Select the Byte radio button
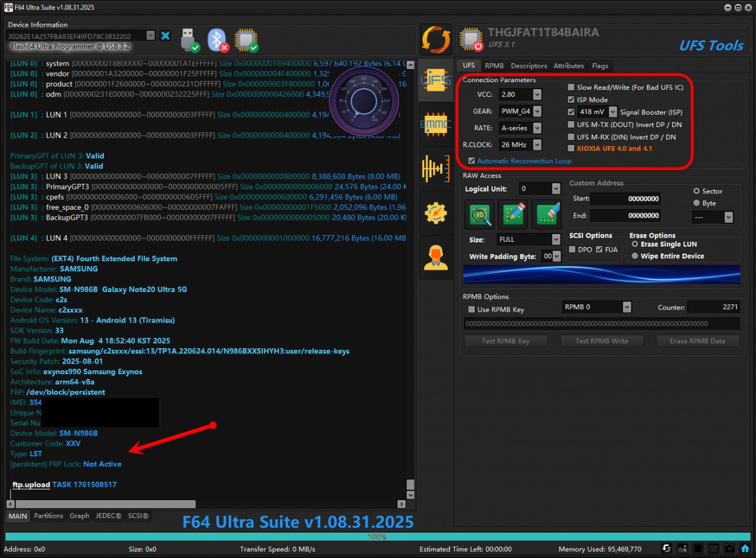 click(697, 203)
